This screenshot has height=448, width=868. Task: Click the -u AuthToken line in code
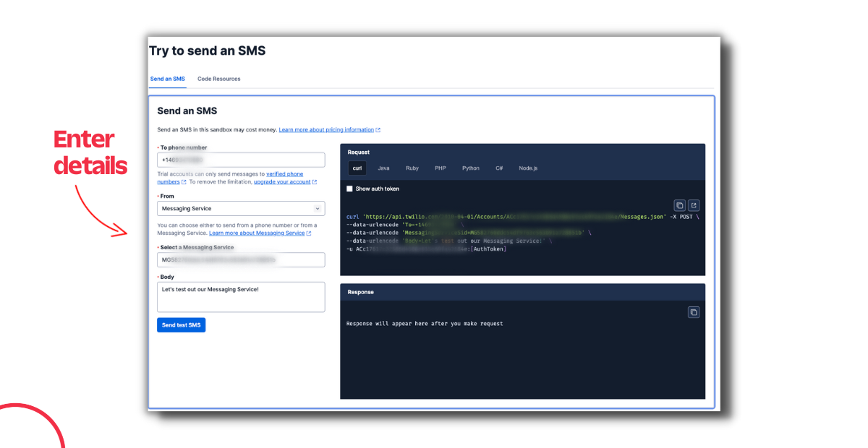[x=427, y=249]
